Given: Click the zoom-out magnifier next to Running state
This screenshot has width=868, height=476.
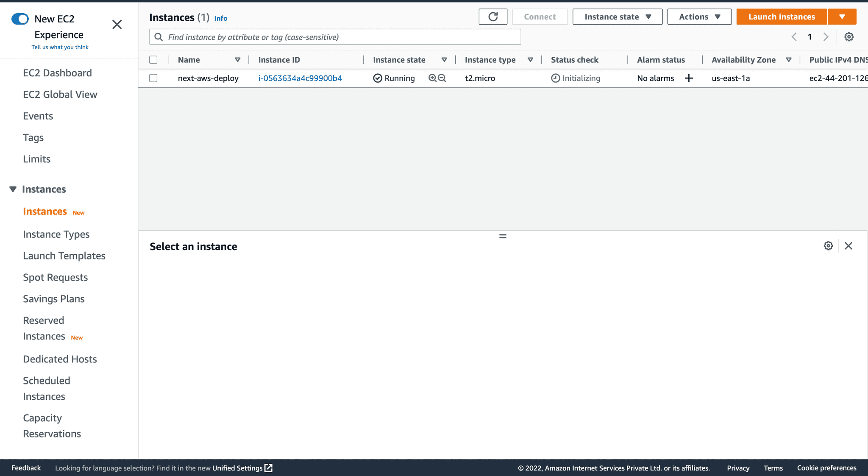Looking at the screenshot, I should click(442, 78).
